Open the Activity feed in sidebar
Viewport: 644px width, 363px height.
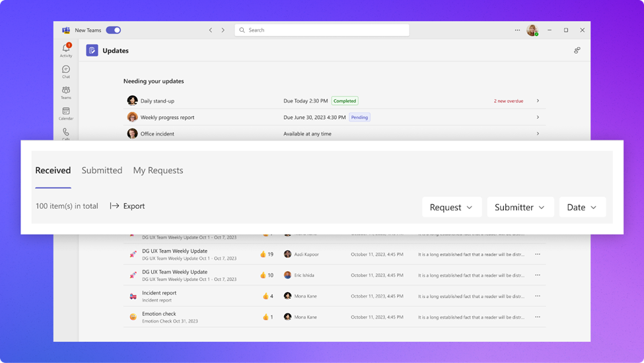(65, 50)
